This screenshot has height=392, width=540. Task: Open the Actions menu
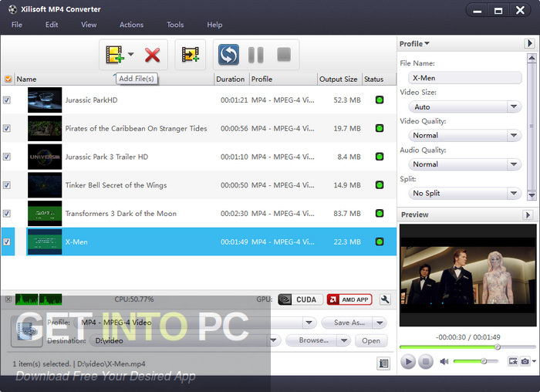[x=132, y=25]
